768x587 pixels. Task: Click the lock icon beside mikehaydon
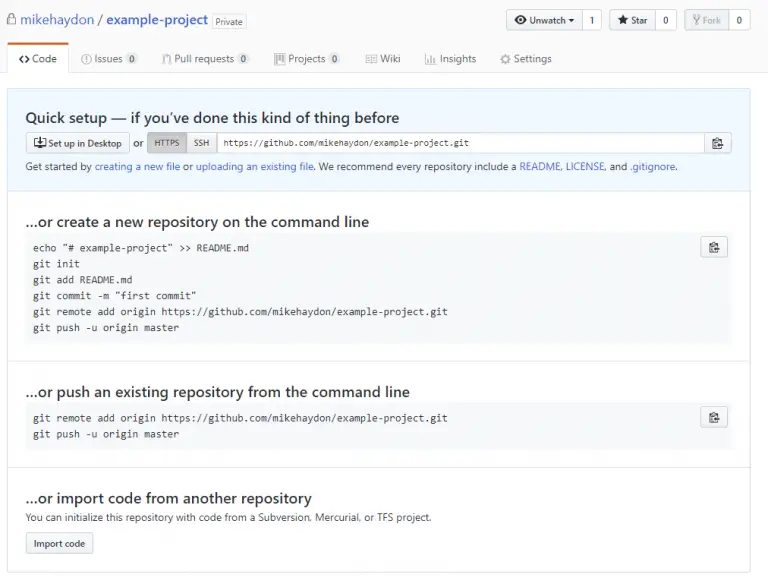pyautogui.click(x=11, y=20)
